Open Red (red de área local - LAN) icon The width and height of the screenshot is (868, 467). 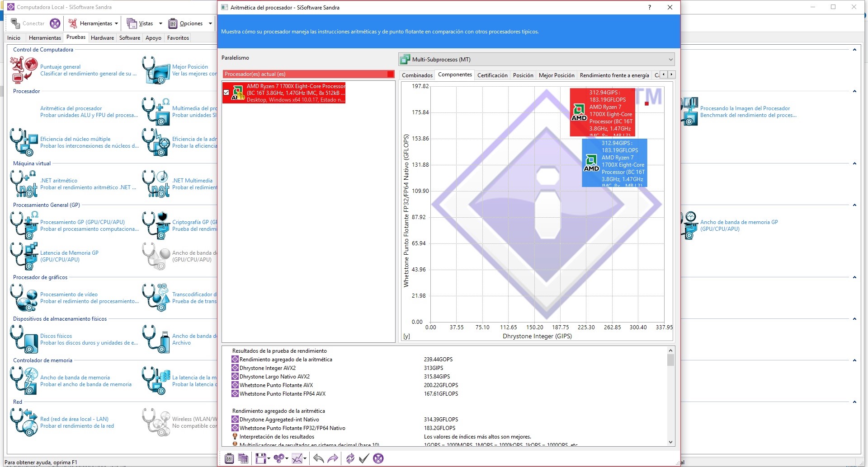click(24, 422)
